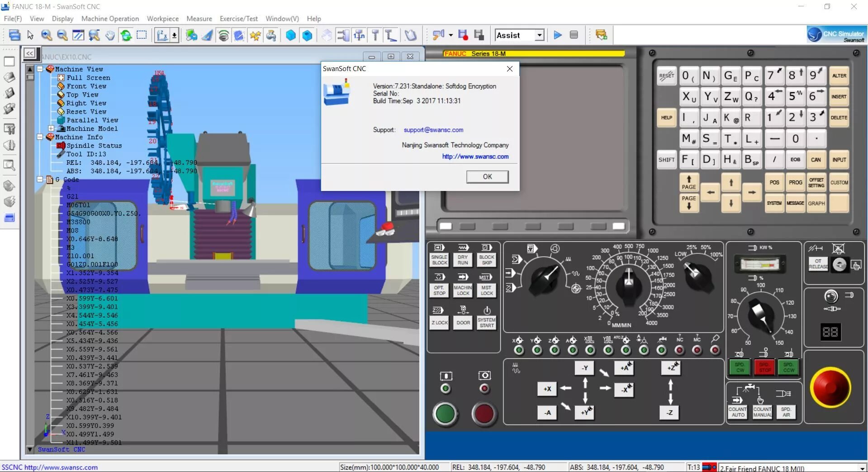Viewport: 868px width, 472px height.
Task: Collapse the Machine View tree node
Action: 40,69
